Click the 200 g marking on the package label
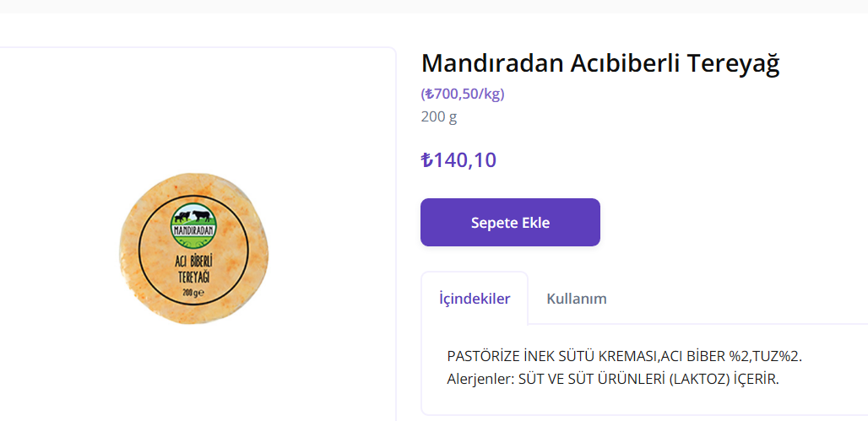Image resolution: width=868 pixels, height=421 pixels. click(x=193, y=293)
